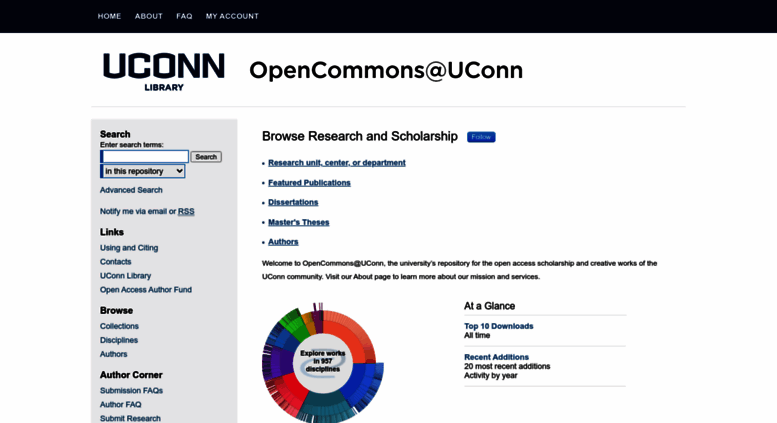Open Submission FAQs link
Viewport: 777px width, 423px height.
(131, 391)
